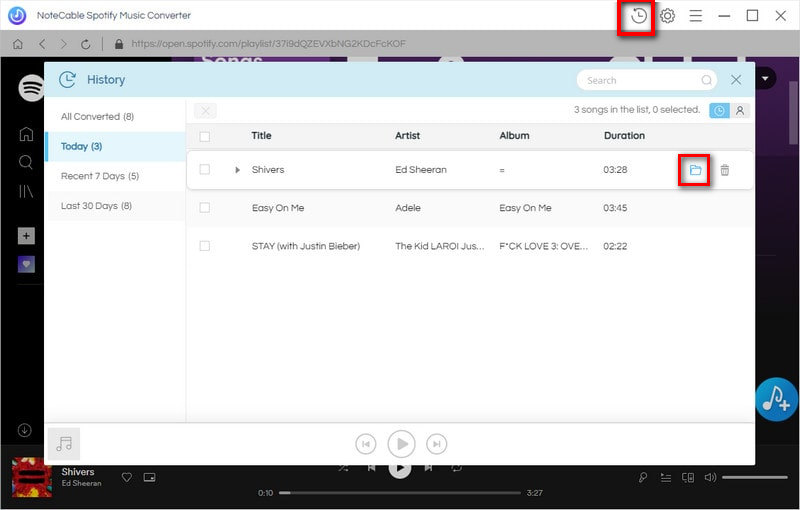800x510 pixels.
Task: Open the hamburger menu in title bar
Action: pos(696,16)
